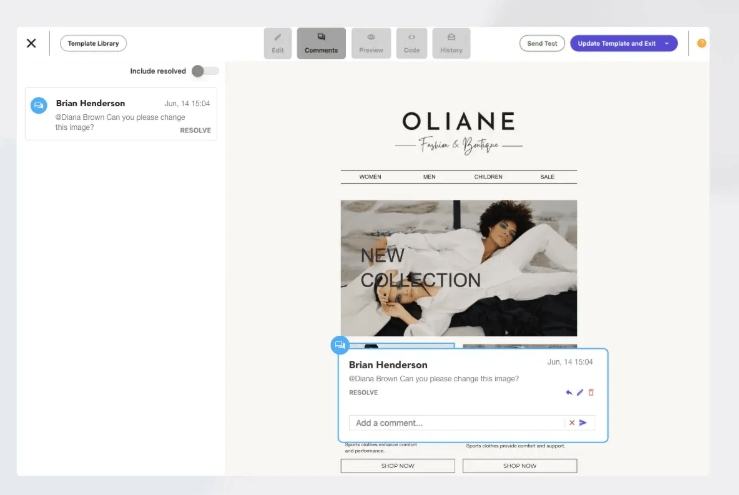The height and width of the screenshot is (495, 739).
Task: Open the Template Library
Action: tap(93, 43)
